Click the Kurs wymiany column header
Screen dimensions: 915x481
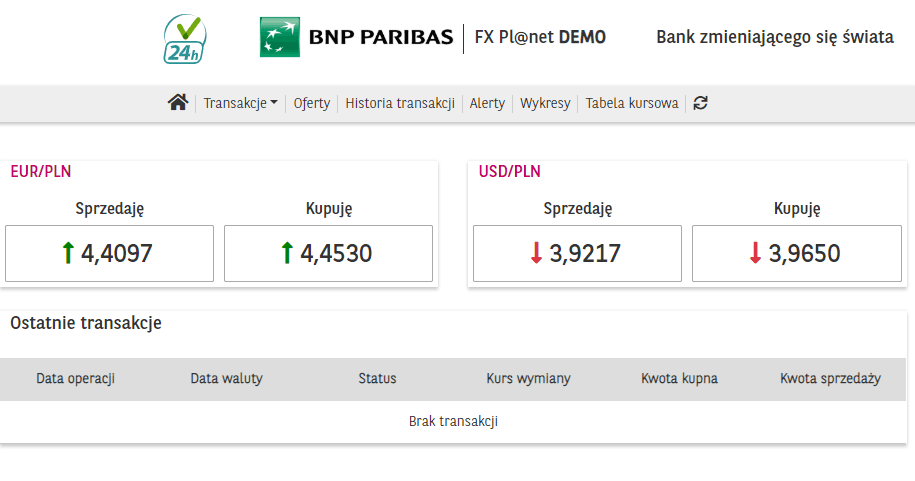click(x=529, y=379)
